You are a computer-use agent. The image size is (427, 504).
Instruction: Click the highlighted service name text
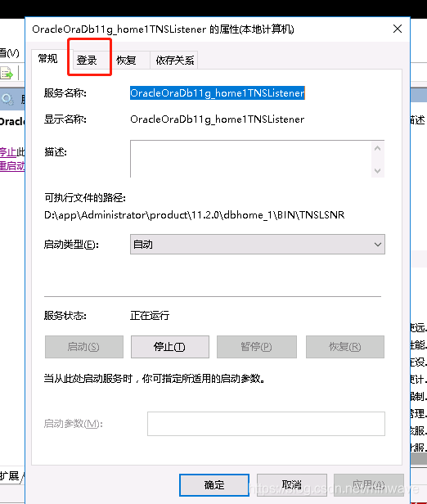(x=218, y=93)
